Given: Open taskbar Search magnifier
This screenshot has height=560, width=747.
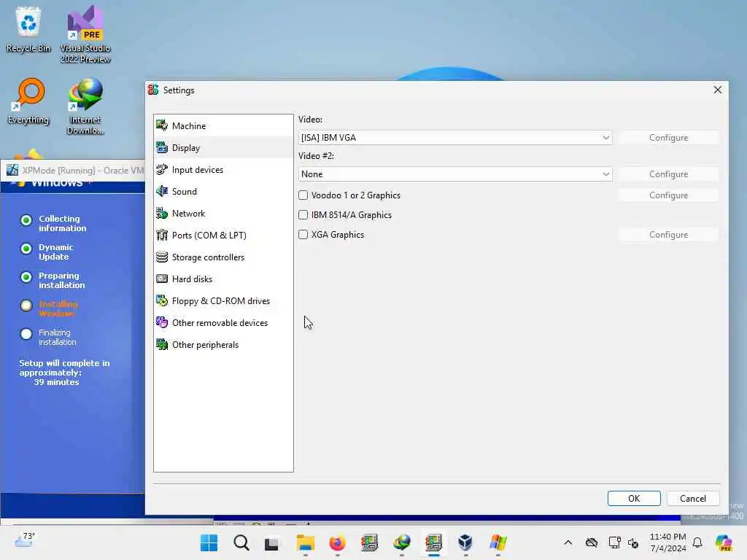Looking at the screenshot, I should (x=241, y=542).
